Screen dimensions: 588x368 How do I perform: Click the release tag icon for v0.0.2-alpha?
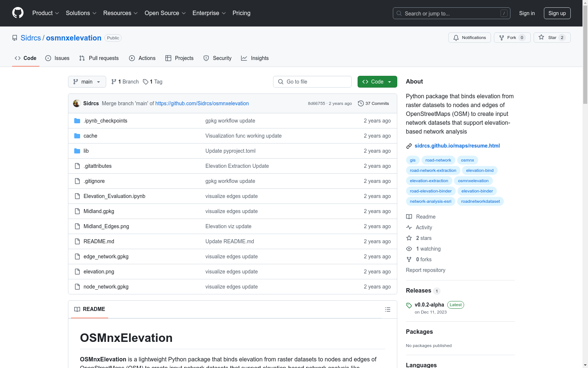pos(409,305)
